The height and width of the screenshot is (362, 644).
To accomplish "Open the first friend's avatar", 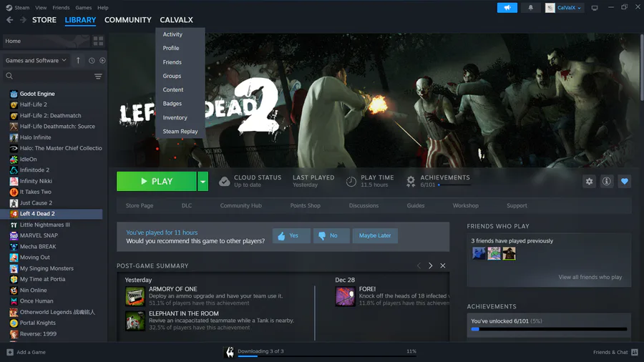I will [x=479, y=253].
